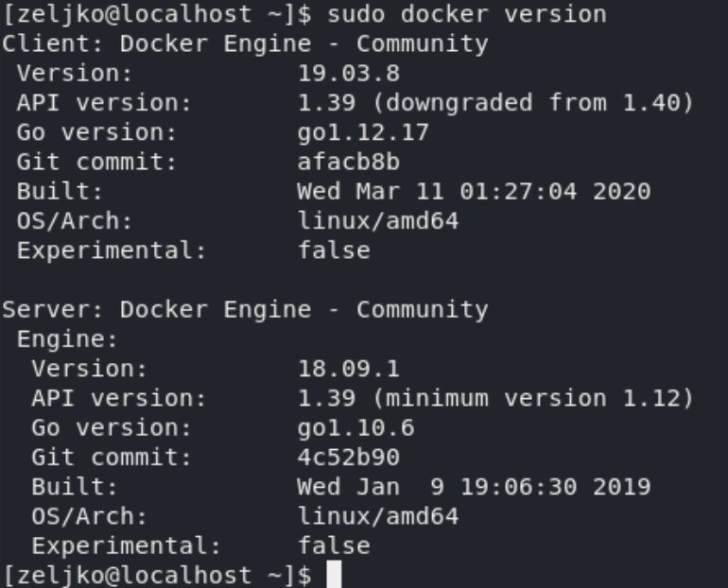Click the 'Server: Docker Engine - Community' heading
This screenshot has width=728, height=588.
point(245,309)
